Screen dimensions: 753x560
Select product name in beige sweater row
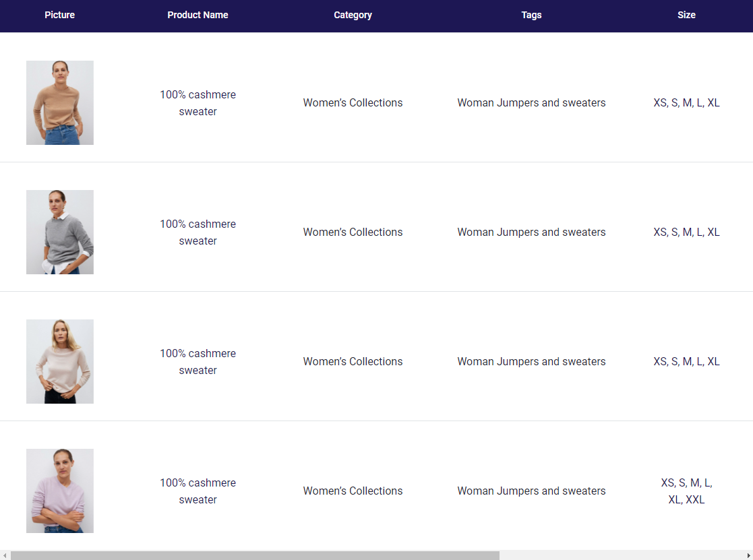198,361
